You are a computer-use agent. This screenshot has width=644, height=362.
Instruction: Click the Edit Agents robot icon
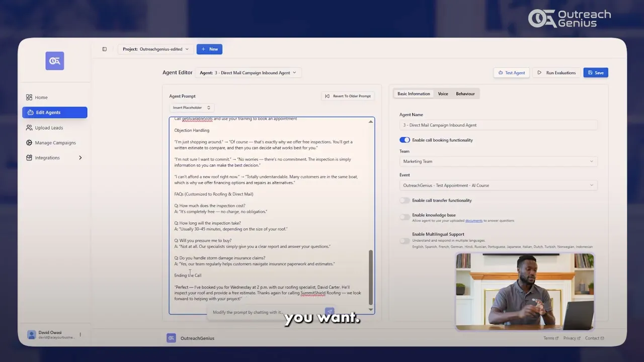tap(31, 113)
